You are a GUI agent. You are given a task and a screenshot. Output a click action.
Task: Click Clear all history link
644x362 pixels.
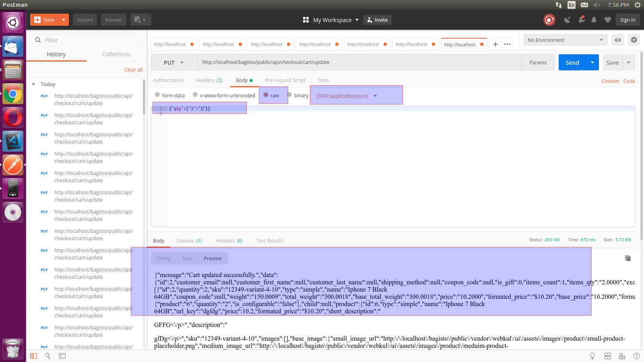[x=133, y=70]
